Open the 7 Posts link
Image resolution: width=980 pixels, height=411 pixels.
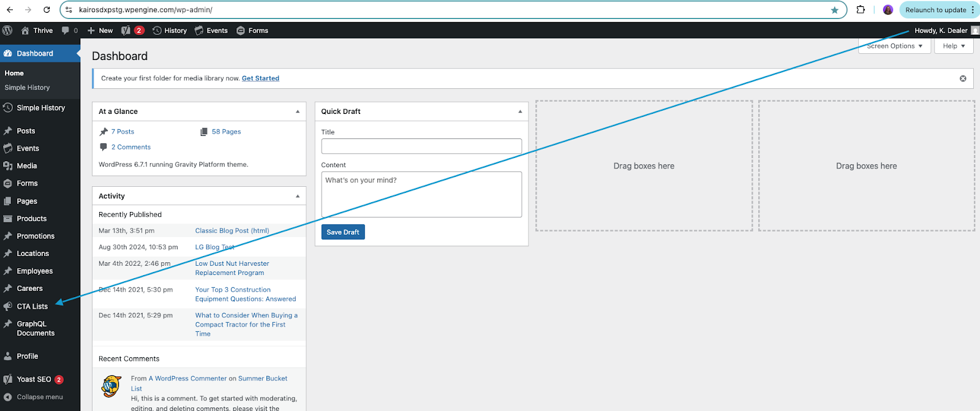coord(123,132)
